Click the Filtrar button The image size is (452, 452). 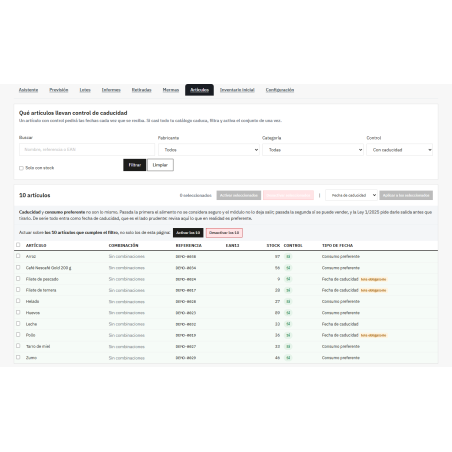[x=135, y=165]
